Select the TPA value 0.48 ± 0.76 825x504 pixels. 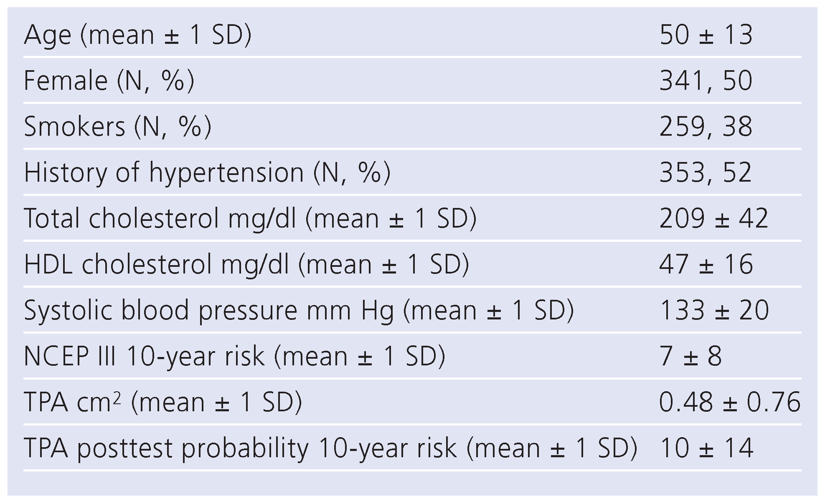(729, 402)
